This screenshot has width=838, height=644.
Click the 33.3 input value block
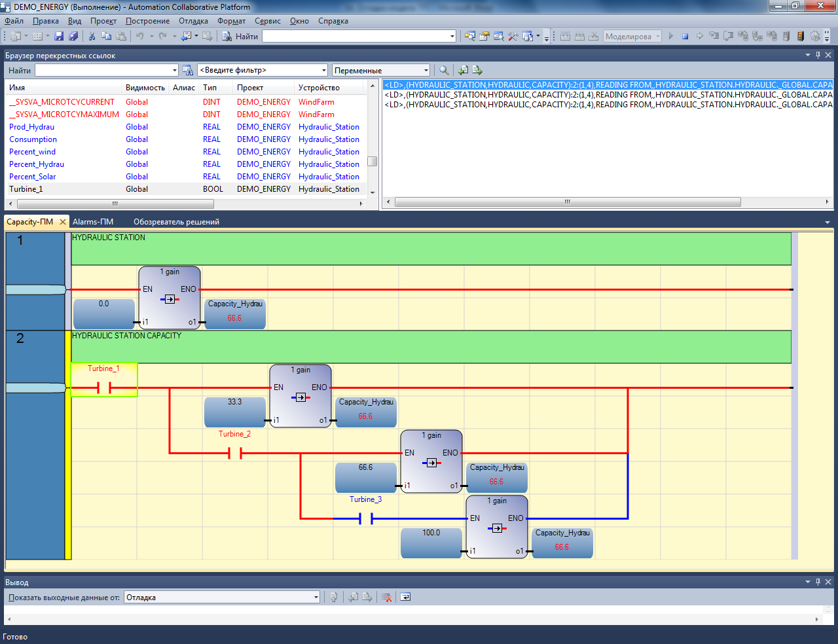point(234,412)
